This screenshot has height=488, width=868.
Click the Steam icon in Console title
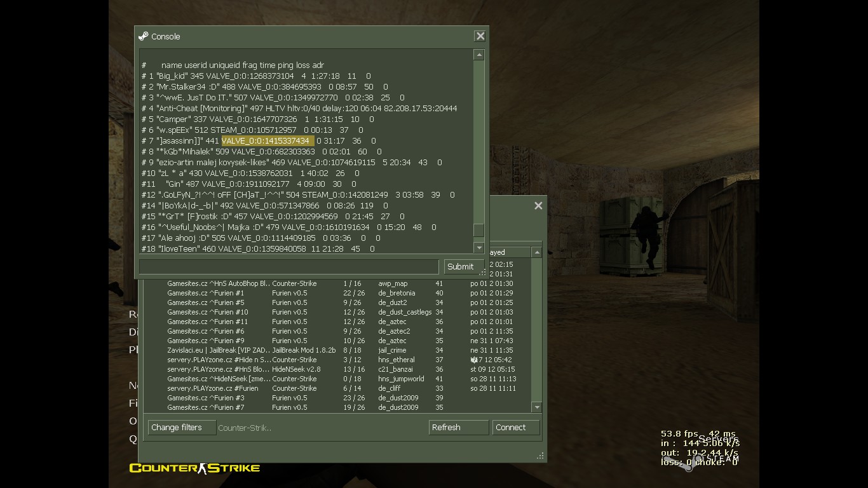144,36
